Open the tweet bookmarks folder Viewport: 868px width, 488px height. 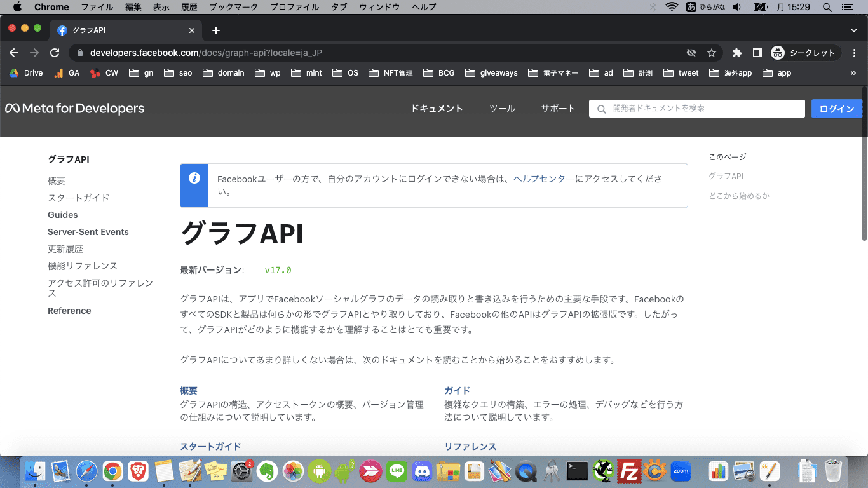coord(681,73)
